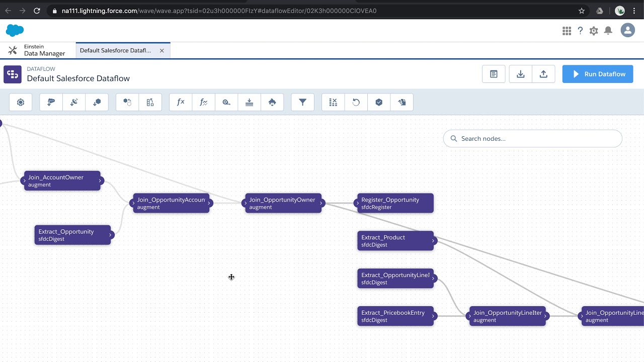Close the Default Salesforce Dataflow tab
644x362 pixels.
162,50
